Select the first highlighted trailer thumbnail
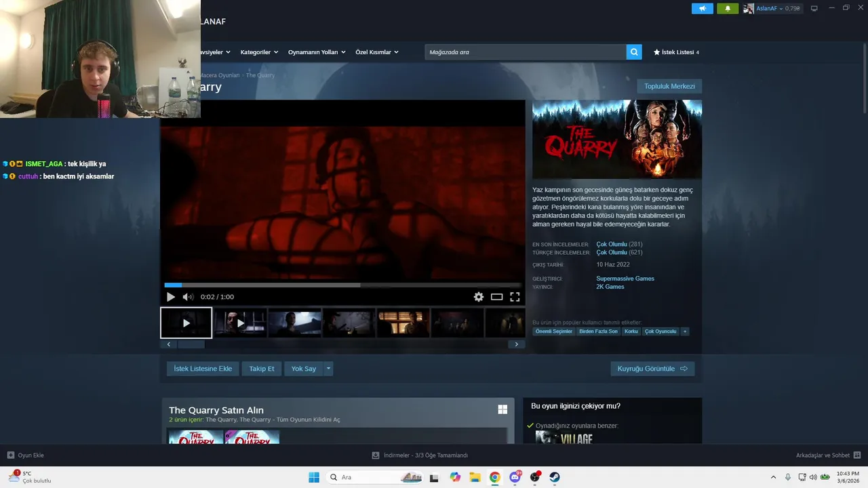 [x=186, y=323]
